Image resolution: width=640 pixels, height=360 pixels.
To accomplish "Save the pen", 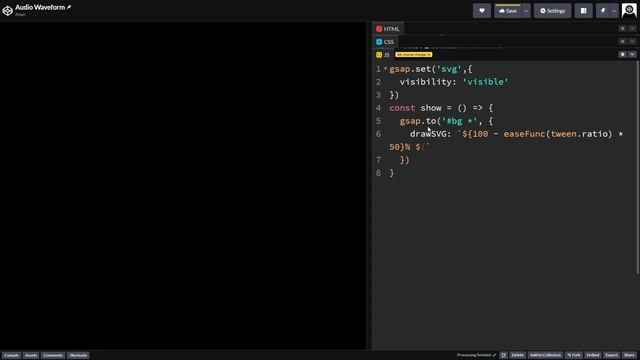I will pos(508,11).
